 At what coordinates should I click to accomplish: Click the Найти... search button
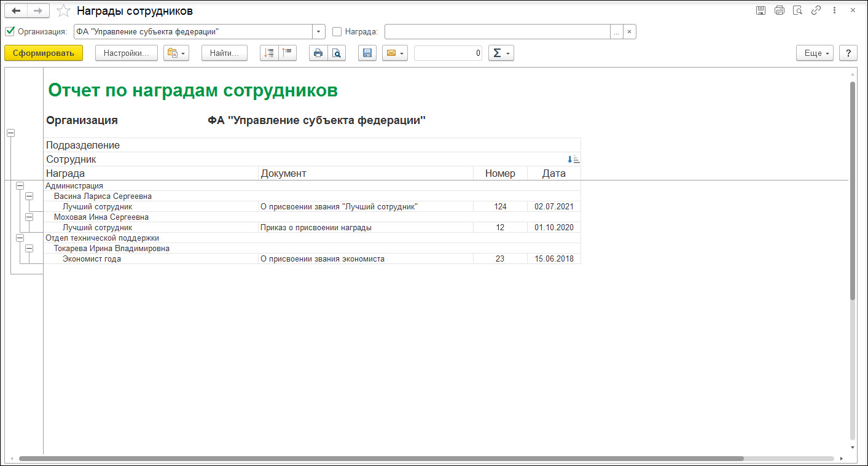point(224,53)
